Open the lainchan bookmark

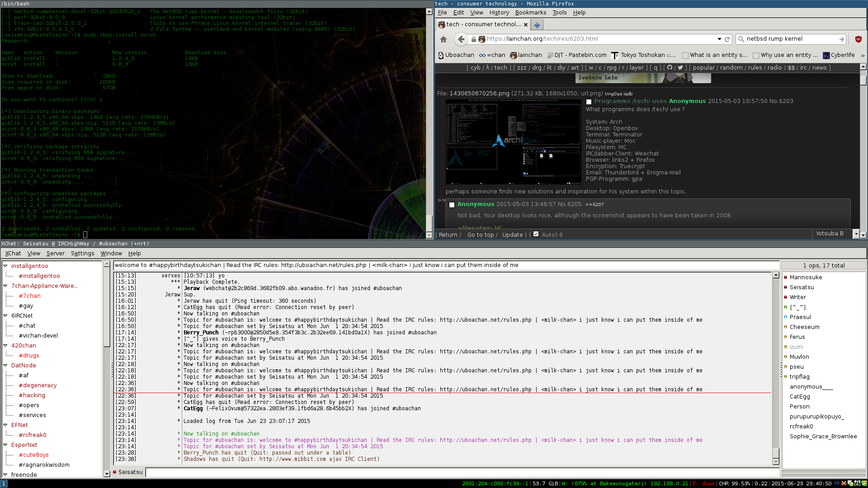[x=526, y=55]
